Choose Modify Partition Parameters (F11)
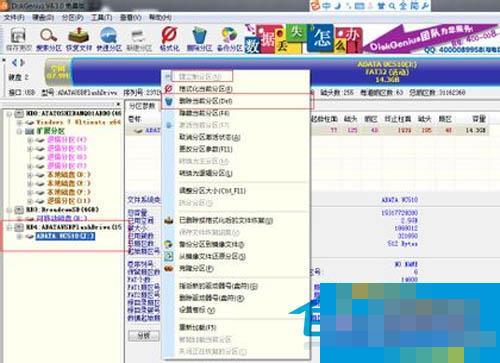The height and width of the screenshot is (363, 500). 205,149
